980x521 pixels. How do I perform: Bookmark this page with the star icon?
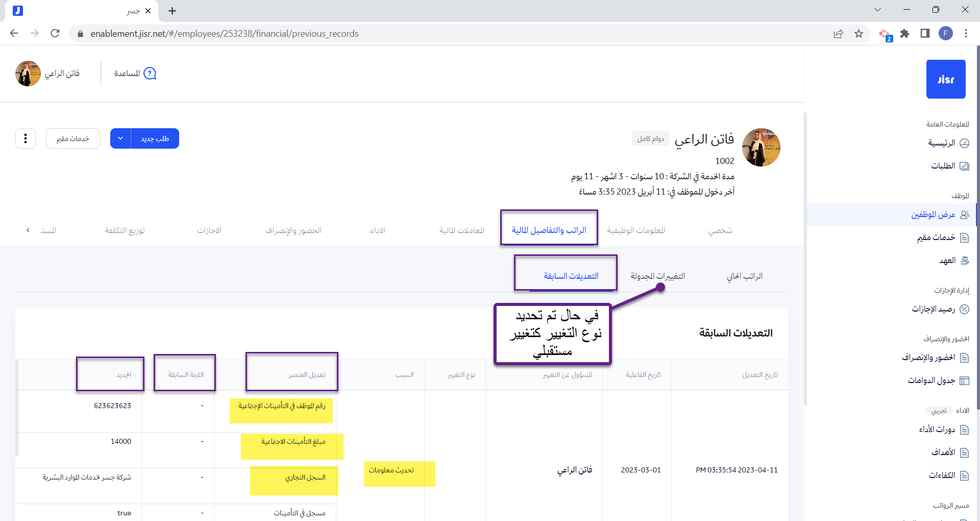tap(859, 34)
